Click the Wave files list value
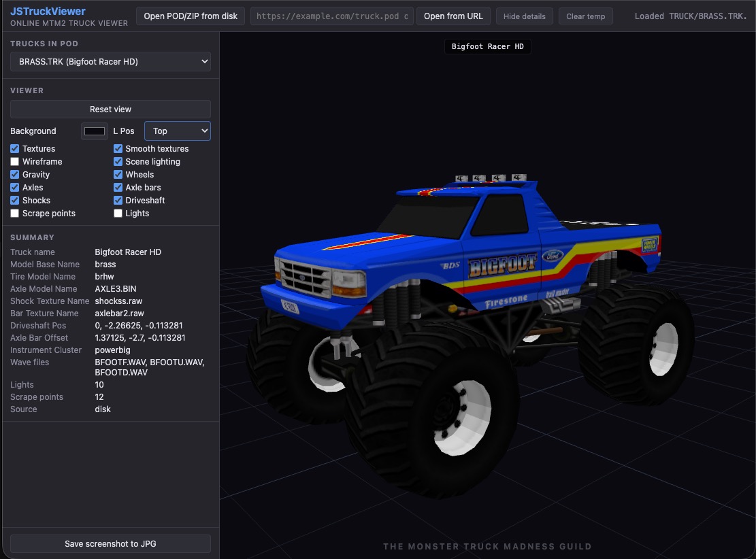 point(150,367)
